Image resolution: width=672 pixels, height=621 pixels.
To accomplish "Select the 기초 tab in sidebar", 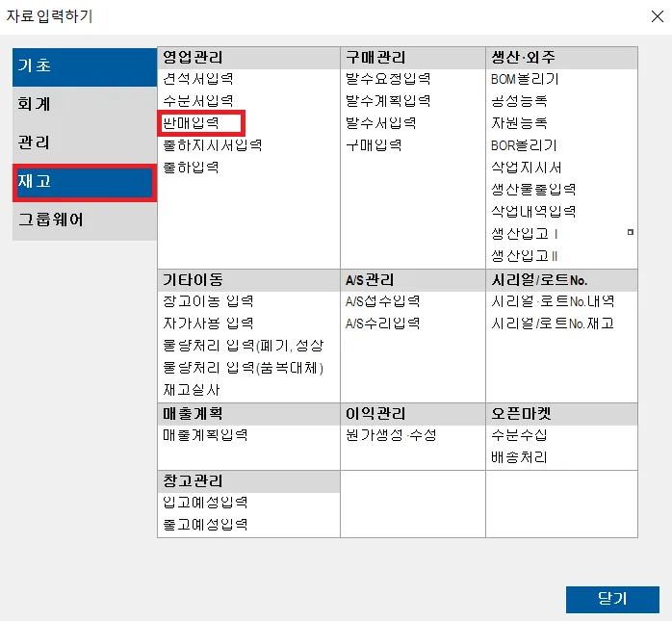I will (85, 66).
